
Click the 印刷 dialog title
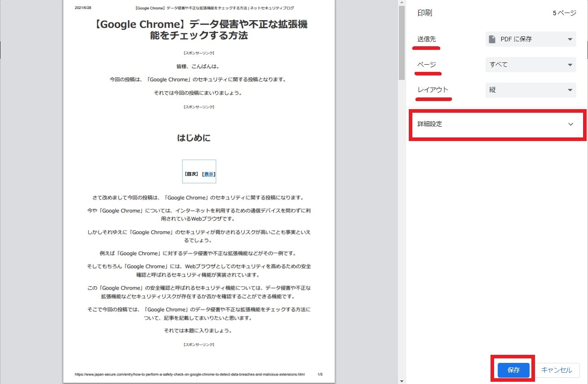click(425, 13)
